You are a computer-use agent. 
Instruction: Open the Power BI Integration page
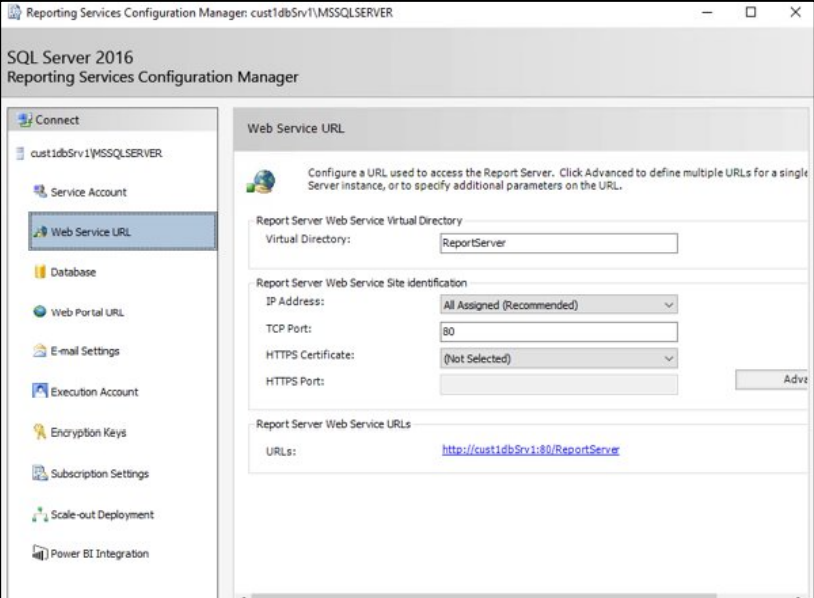pyautogui.click(x=100, y=553)
